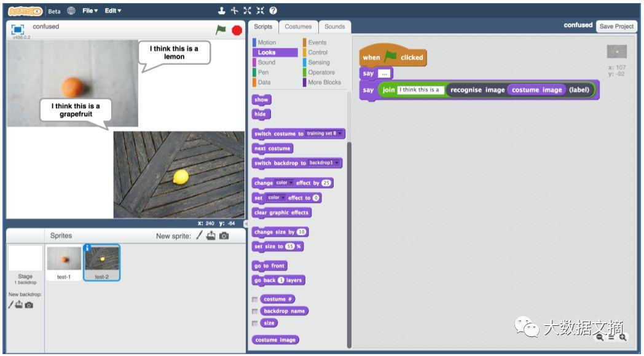The height and width of the screenshot is (356, 644).
Task: Toggle the backdrop name monitor checkbox
Action: 254,311
